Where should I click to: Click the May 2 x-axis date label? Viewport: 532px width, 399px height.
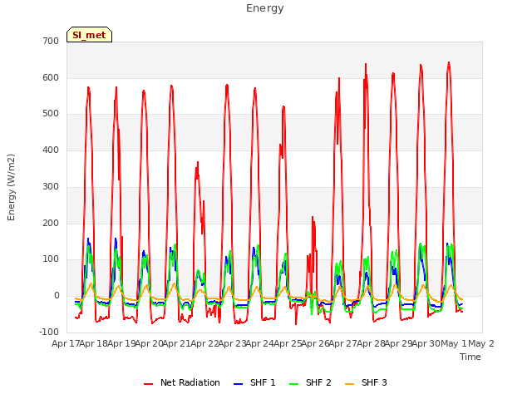pyautogui.click(x=481, y=343)
